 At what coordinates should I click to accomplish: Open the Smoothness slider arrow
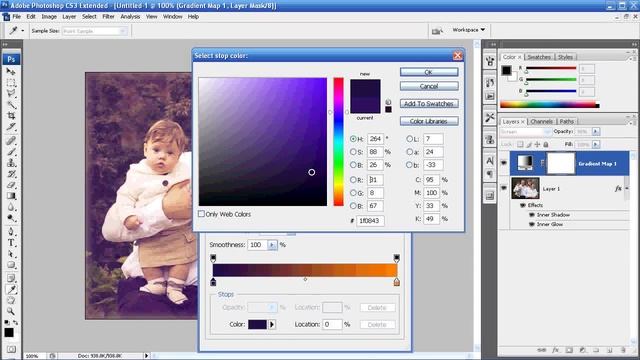point(272,245)
